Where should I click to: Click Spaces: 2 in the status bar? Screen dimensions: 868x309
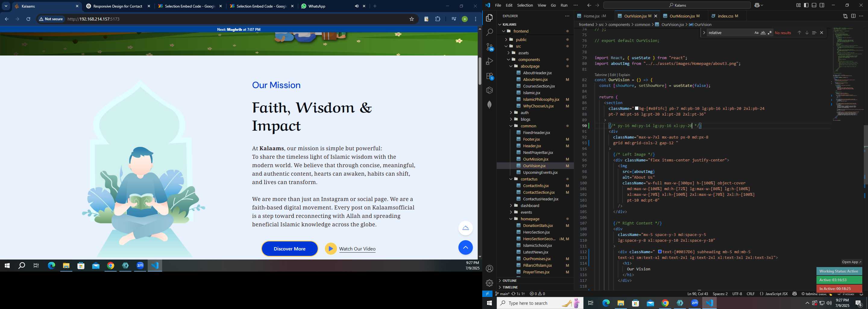(720, 294)
